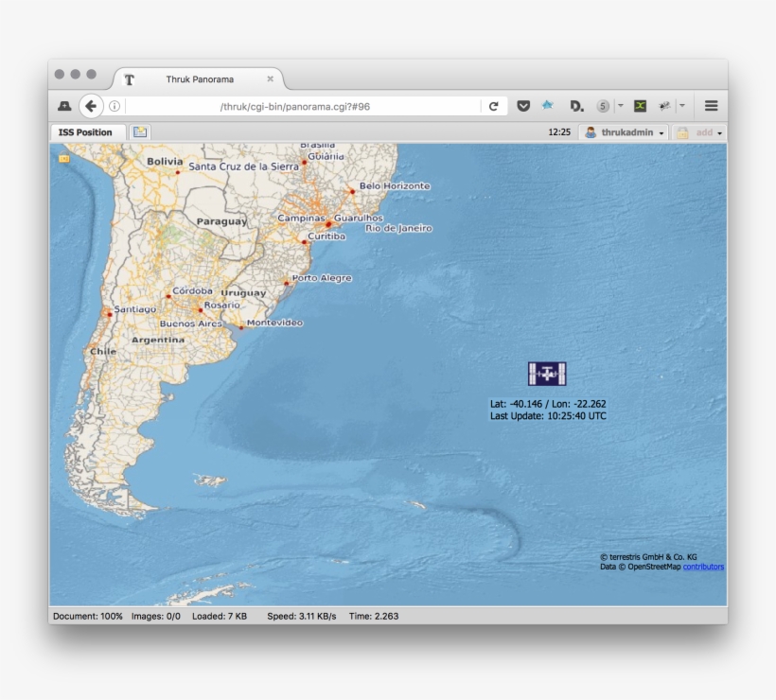Viewport: 776px width, 700px height.
Task: Click the site info icon in address bar
Action: (x=114, y=107)
